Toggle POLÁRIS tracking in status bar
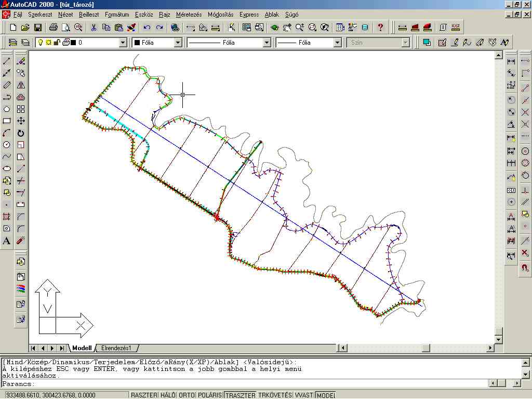The width and height of the screenshot is (532, 399). (210, 395)
